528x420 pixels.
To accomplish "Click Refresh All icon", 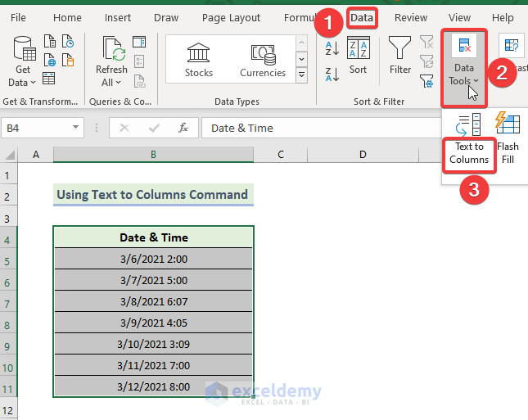I will 112,50.
